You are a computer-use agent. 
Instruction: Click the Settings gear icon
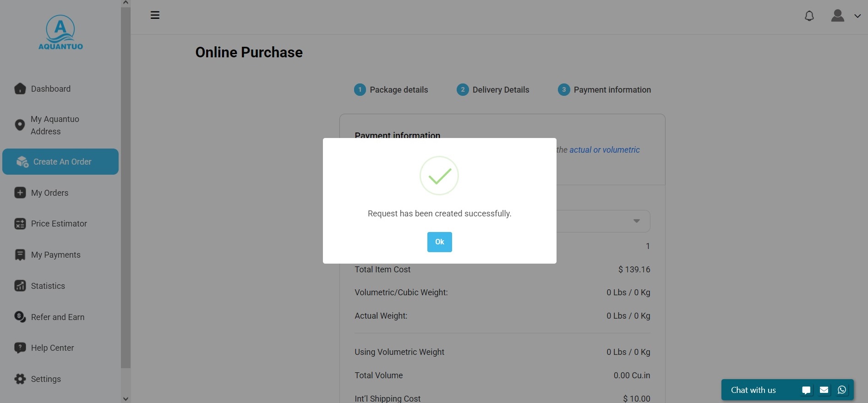point(20,379)
